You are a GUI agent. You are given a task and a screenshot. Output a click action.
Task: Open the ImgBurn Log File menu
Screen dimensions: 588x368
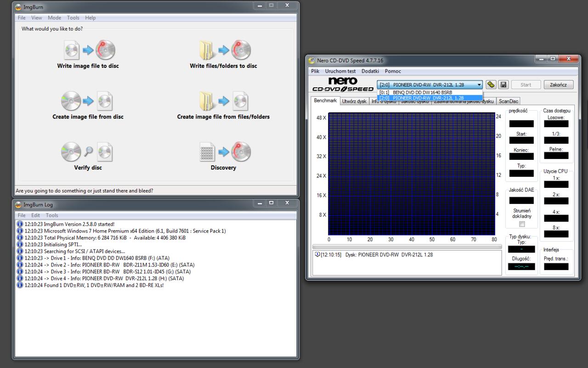[x=22, y=215]
